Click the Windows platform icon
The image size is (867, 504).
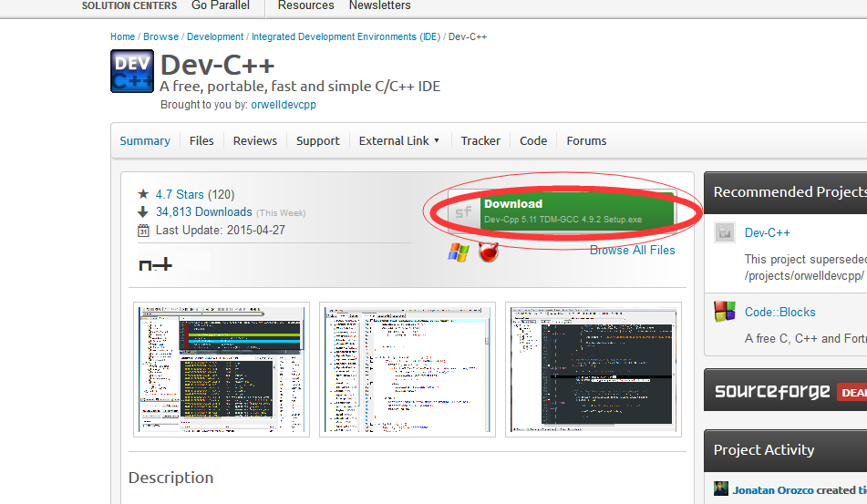pyautogui.click(x=459, y=252)
